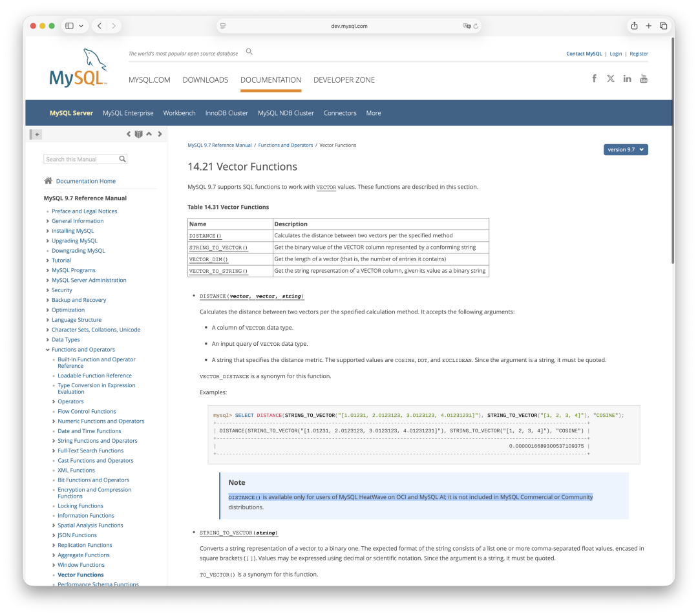Open MySQL's LinkedIn icon
The height and width of the screenshot is (616, 698).
coord(627,79)
